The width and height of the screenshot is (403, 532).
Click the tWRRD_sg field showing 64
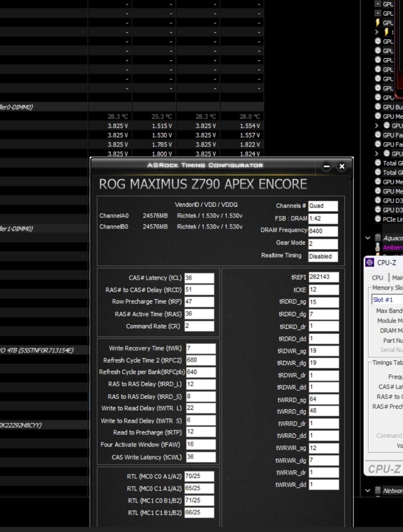click(324, 399)
